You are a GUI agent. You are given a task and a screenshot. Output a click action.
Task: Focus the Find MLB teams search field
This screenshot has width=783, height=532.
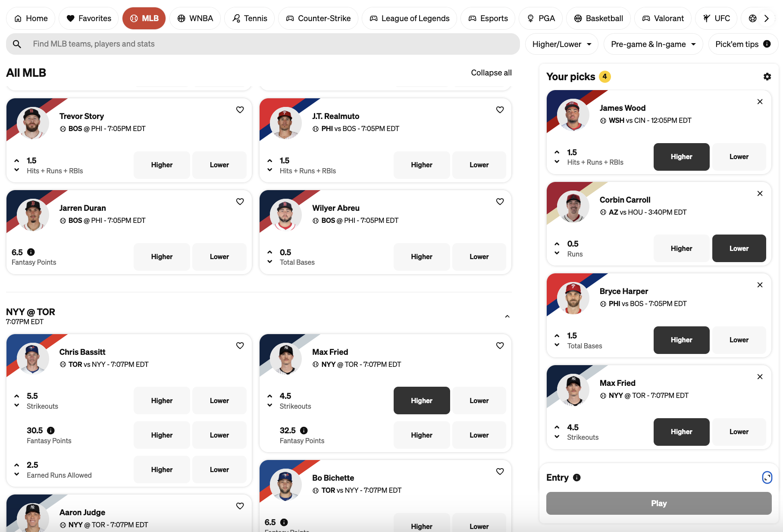point(263,44)
